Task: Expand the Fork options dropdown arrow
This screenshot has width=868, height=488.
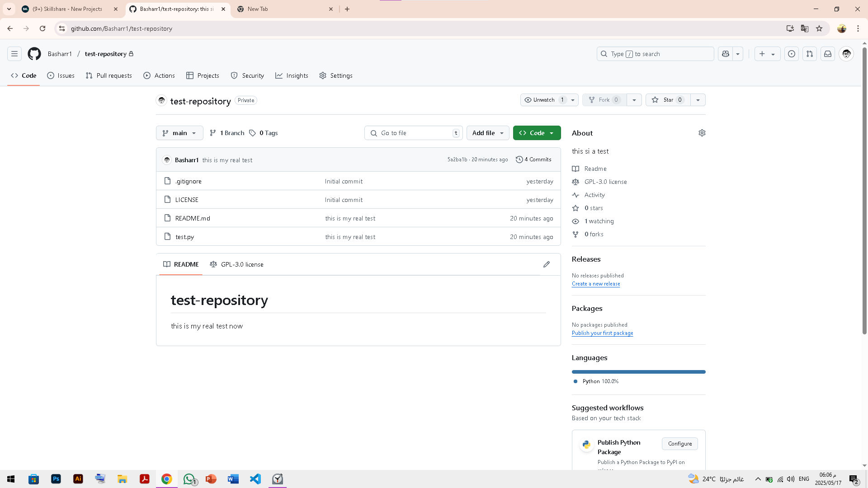Action: (634, 100)
